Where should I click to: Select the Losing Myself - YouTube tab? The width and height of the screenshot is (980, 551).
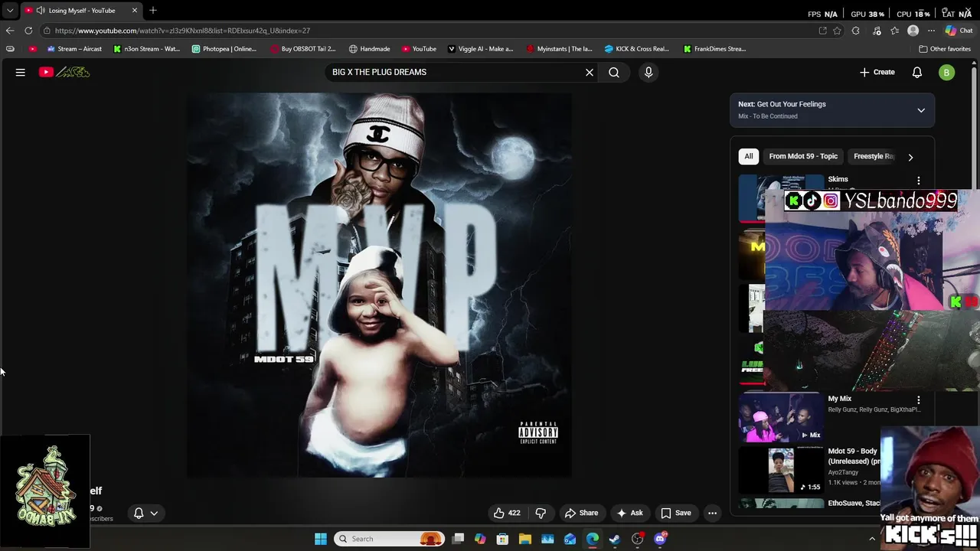coord(81,11)
